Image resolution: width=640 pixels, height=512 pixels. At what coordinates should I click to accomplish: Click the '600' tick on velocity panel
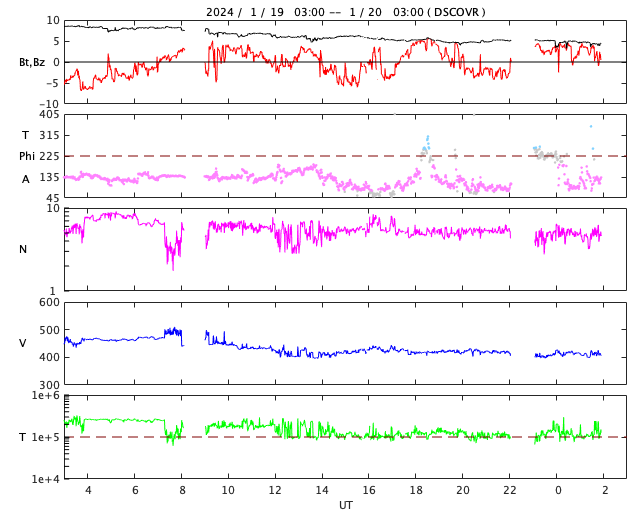pos(49,303)
